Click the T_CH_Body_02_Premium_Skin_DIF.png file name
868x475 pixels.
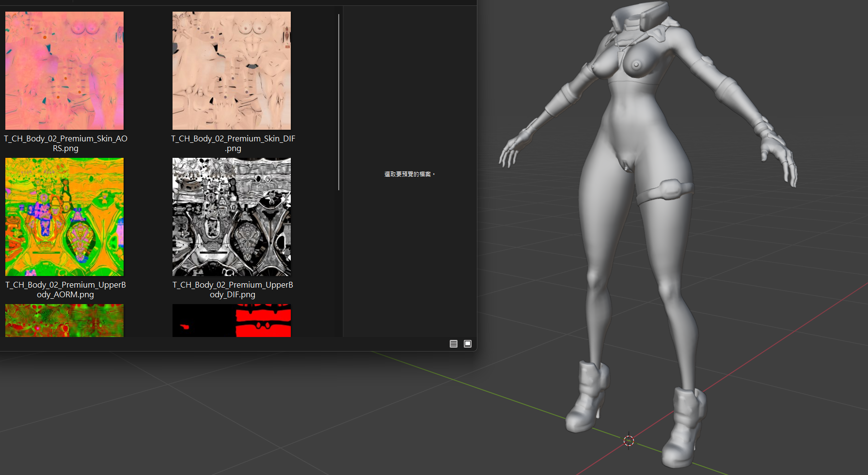coord(233,143)
